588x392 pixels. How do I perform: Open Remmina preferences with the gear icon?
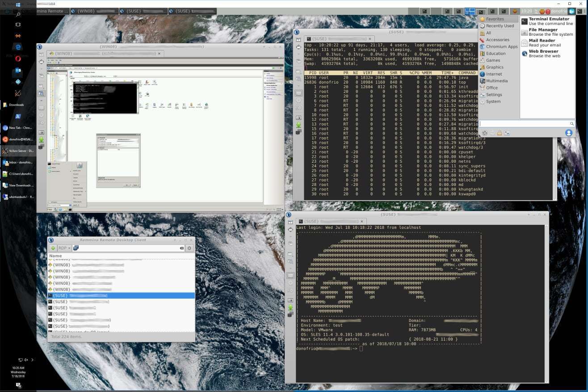click(x=189, y=248)
